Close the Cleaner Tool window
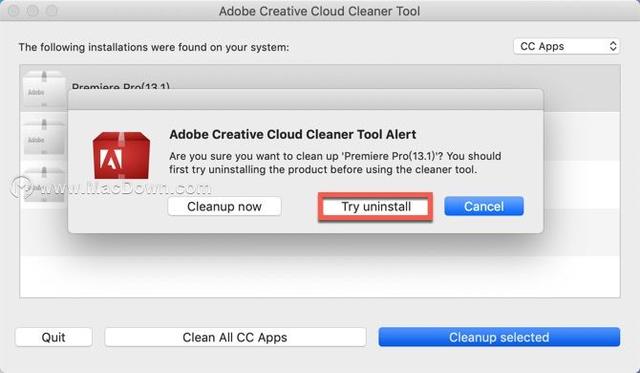640x373 pixels. [13, 11]
